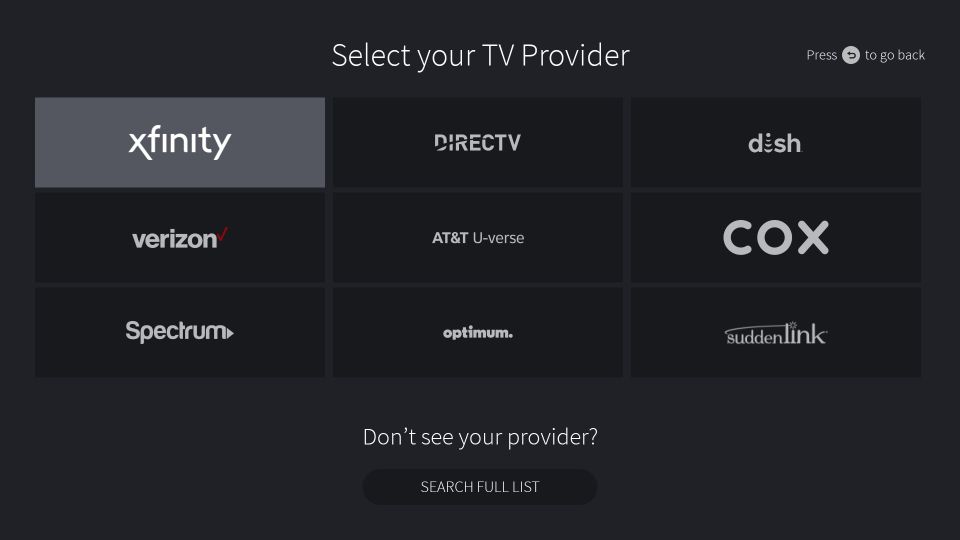The width and height of the screenshot is (960, 540).
Task: Click the SEARCH FULL LIST button
Action: [479, 487]
